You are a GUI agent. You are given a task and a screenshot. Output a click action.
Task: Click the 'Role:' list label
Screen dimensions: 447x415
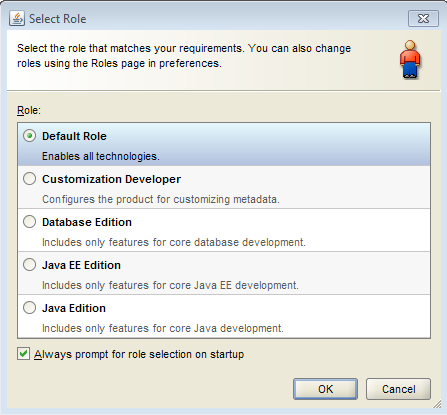pyautogui.click(x=29, y=110)
